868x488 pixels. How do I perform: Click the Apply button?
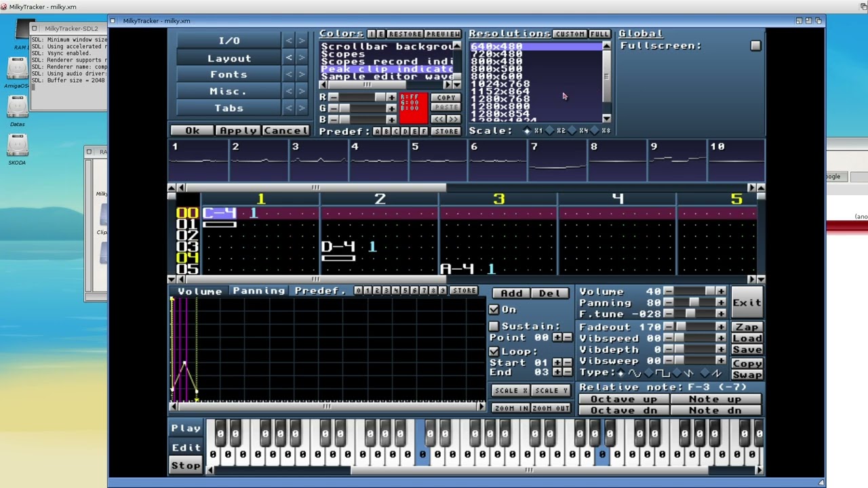tap(238, 131)
